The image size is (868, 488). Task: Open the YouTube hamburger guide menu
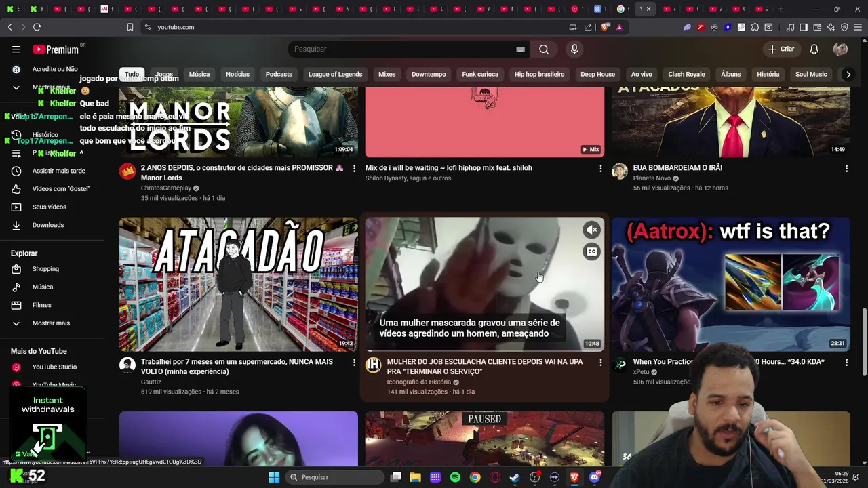tap(16, 49)
